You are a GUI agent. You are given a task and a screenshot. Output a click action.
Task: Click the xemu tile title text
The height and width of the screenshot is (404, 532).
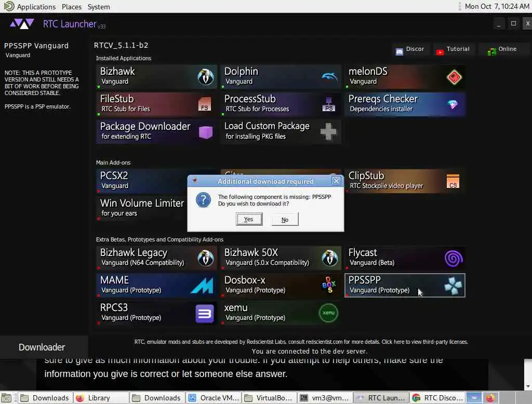pyautogui.click(x=236, y=307)
